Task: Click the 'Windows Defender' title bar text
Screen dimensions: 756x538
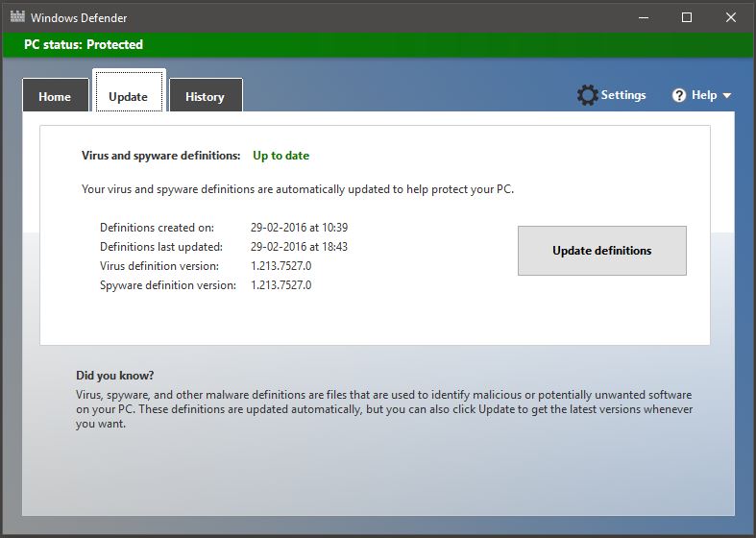Action: 79,18
